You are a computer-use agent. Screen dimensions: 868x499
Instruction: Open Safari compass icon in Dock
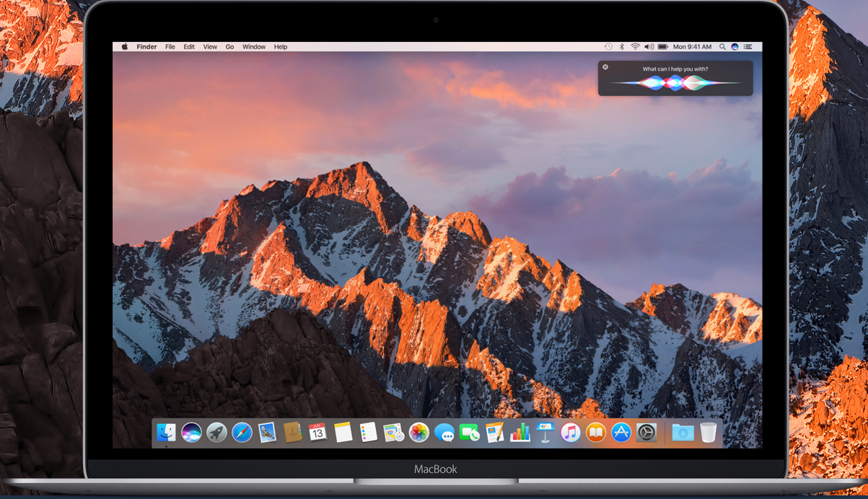242,432
